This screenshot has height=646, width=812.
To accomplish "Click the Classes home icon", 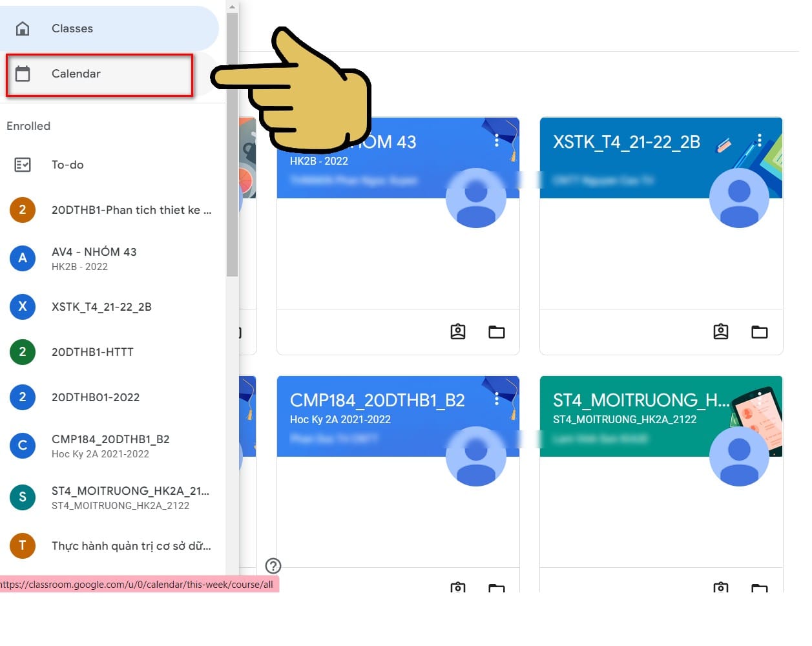I will [23, 28].
